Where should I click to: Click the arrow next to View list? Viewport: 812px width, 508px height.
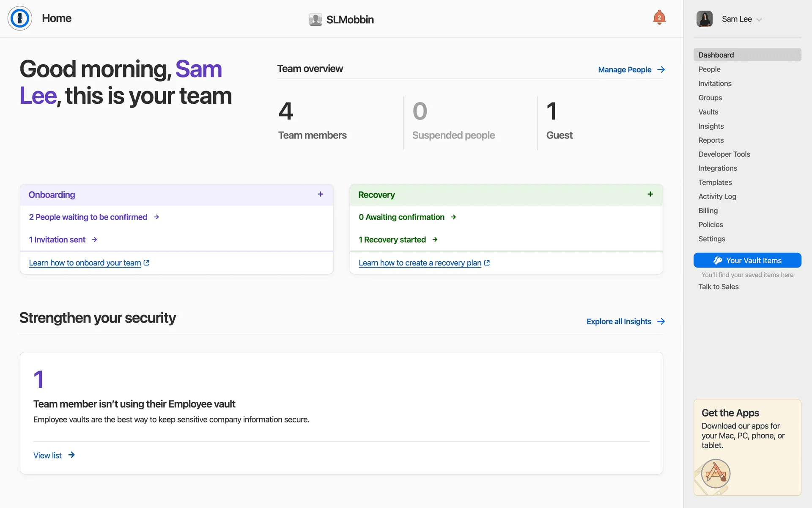click(71, 455)
